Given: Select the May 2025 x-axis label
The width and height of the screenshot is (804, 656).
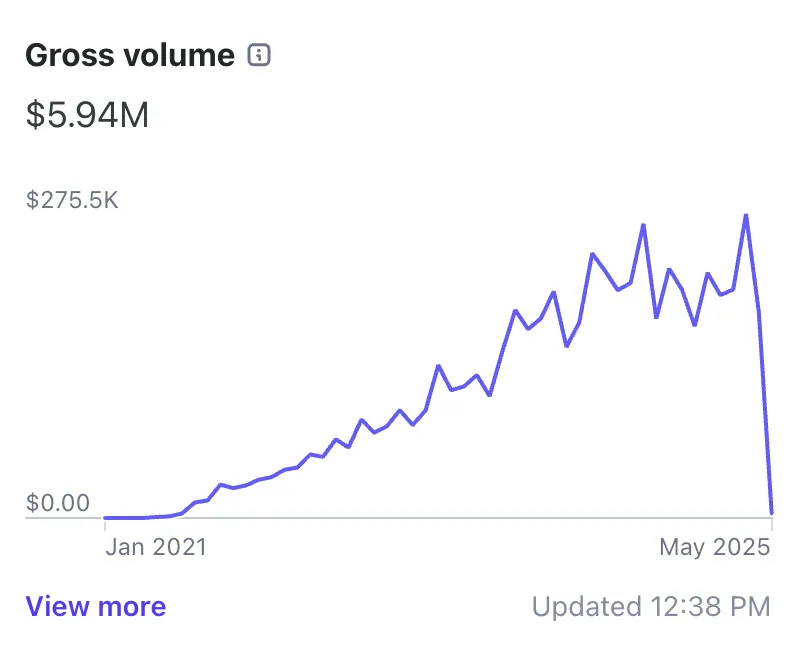Looking at the screenshot, I should click(x=715, y=547).
